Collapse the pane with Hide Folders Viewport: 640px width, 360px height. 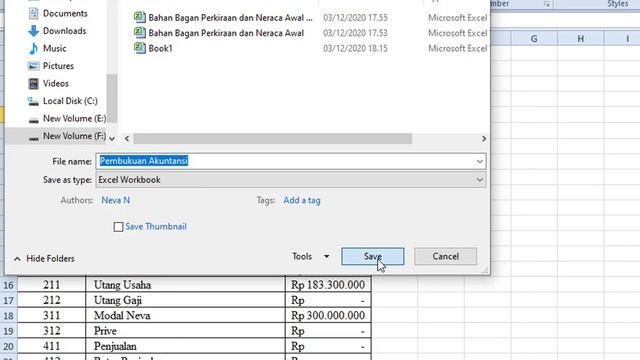(x=44, y=259)
